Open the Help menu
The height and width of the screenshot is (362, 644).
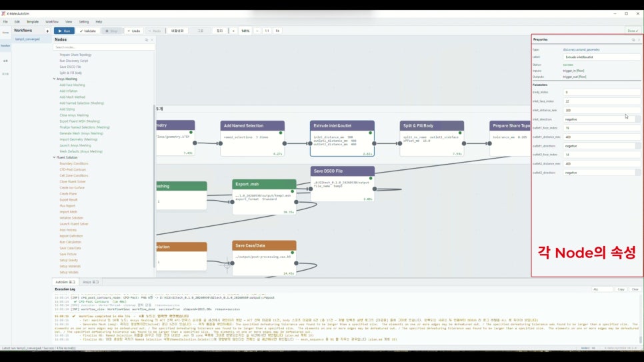click(99, 22)
